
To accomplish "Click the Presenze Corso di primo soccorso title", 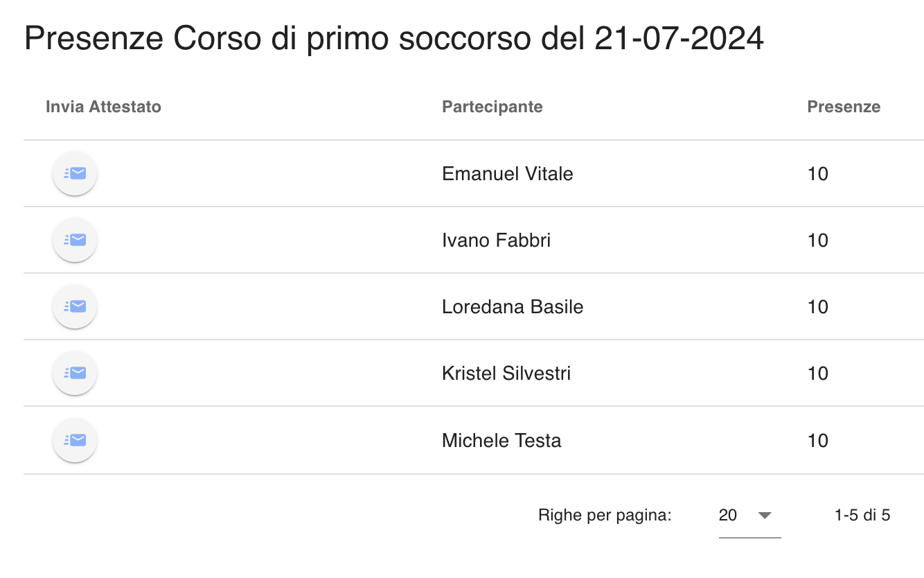I will tap(394, 39).
